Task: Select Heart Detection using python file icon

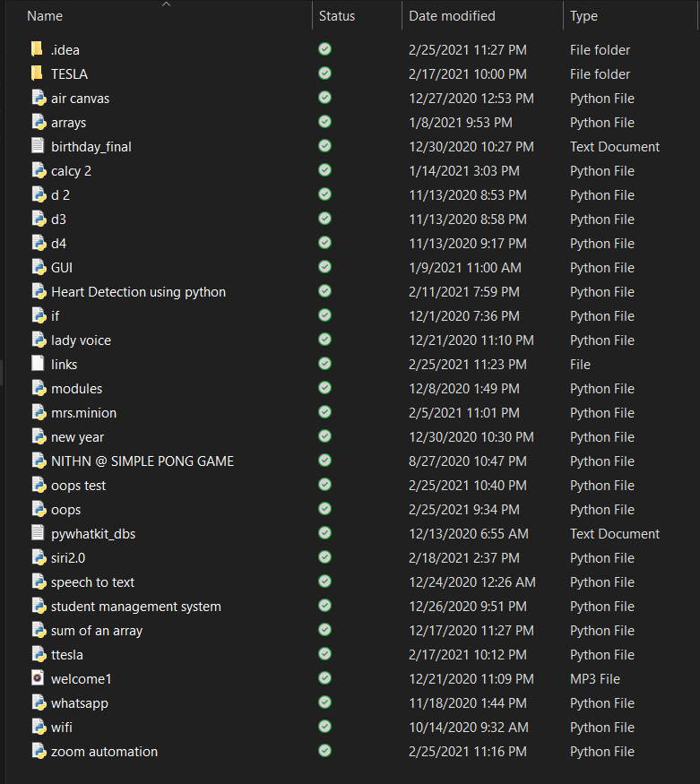Action: [x=39, y=291]
